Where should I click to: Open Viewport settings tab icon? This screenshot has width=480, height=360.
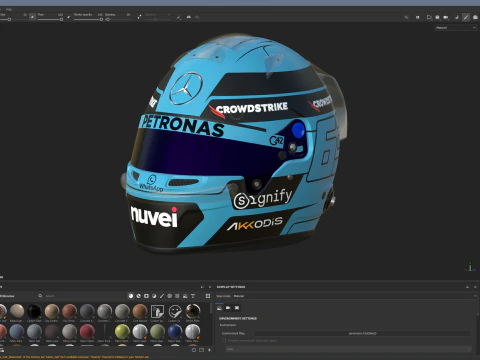tap(237, 308)
